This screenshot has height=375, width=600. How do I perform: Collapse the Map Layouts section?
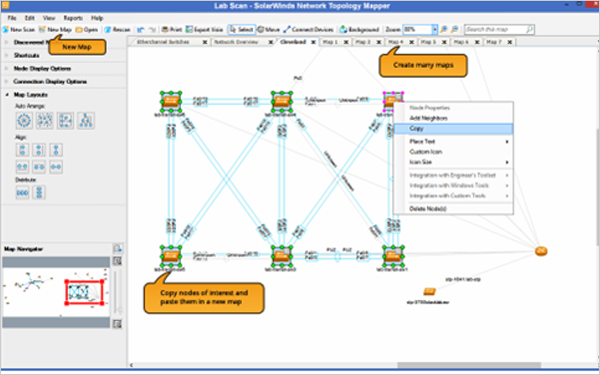coord(7,95)
